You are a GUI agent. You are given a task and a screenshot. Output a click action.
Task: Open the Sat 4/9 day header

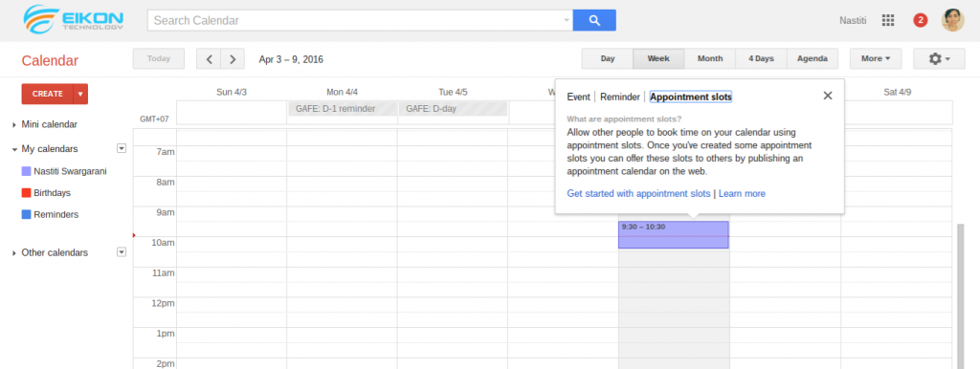point(897,92)
